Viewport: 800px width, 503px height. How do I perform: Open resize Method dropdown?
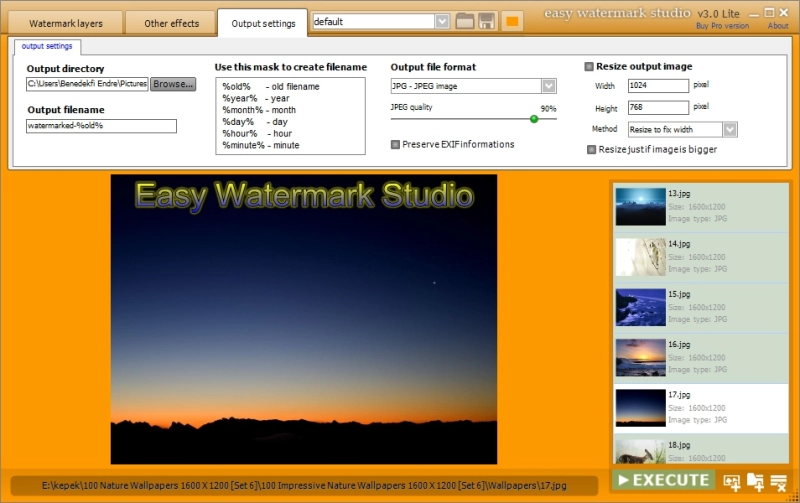pos(730,130)
